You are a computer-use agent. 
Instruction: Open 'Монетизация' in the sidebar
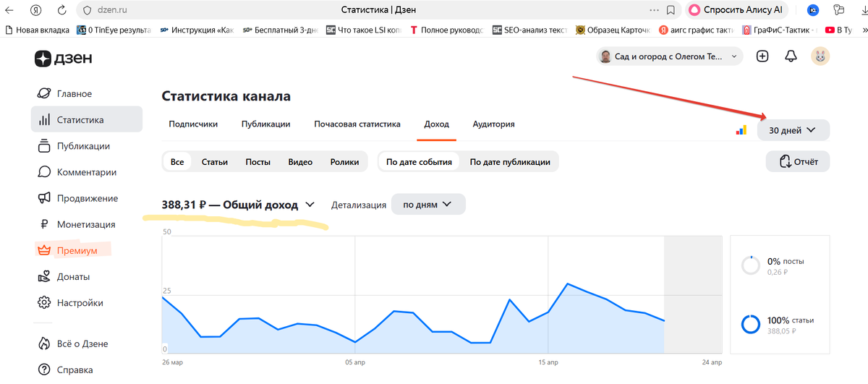87,224
